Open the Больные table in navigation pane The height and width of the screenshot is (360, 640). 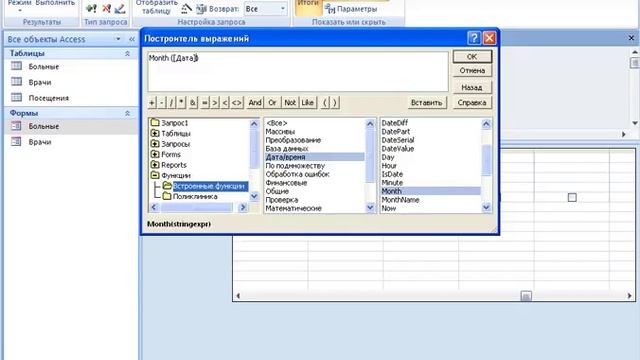click(x=44, y=67)
